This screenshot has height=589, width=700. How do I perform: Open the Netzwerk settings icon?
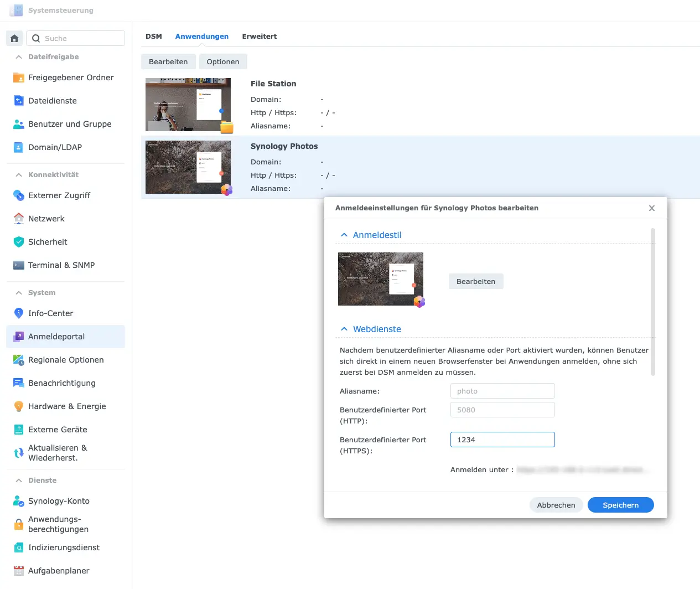pyautogui.click(x=19, y=219)
